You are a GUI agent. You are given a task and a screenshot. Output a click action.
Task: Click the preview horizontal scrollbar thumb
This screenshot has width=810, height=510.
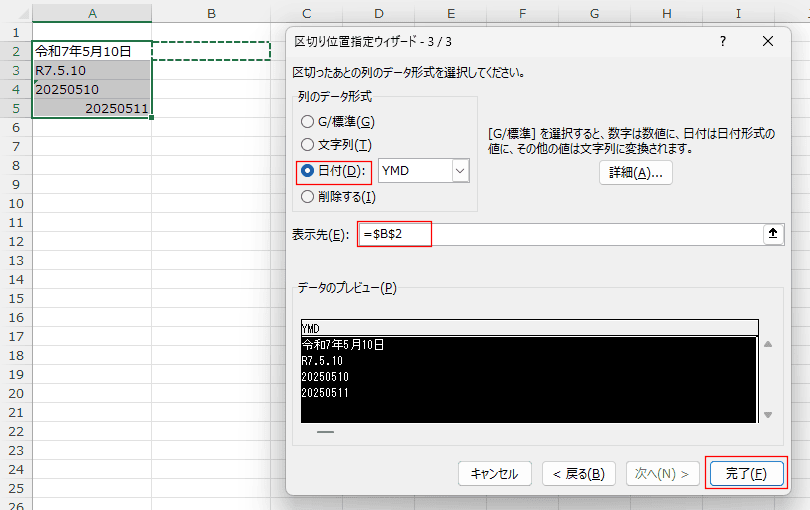point(325,432)
